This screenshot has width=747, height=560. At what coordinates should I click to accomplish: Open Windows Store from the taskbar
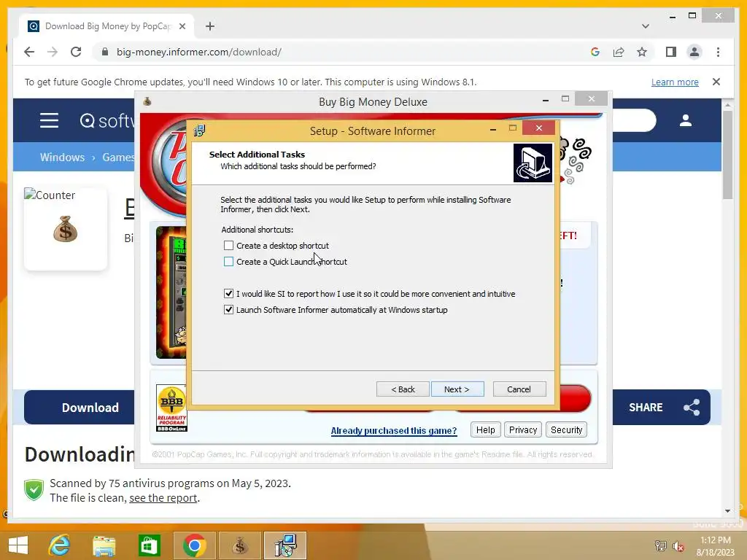tap(149, 545)
